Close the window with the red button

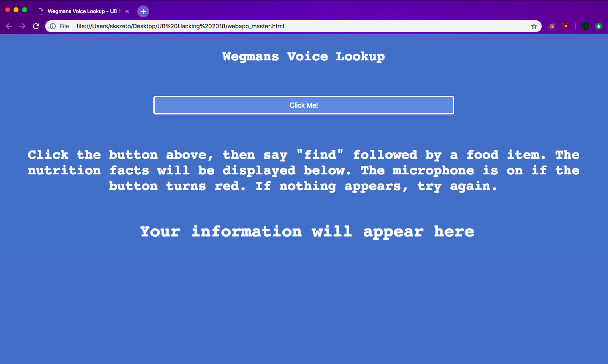coord(8,10)
